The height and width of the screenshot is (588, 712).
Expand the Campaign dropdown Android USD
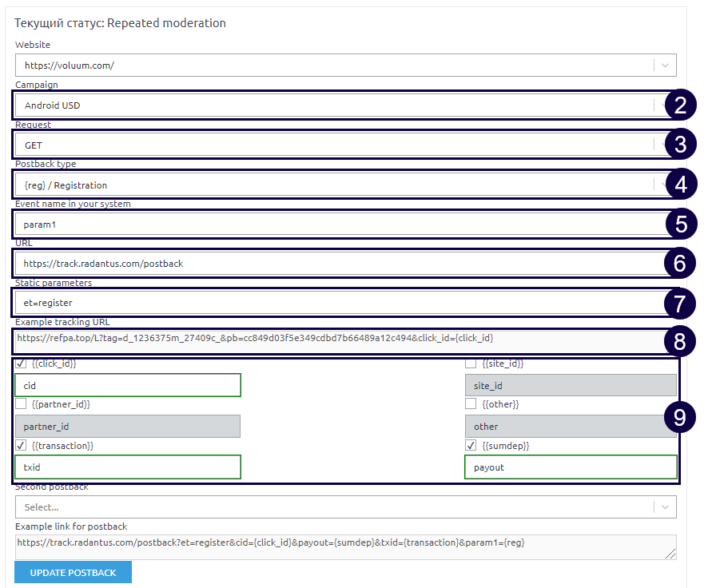point(336,105)
